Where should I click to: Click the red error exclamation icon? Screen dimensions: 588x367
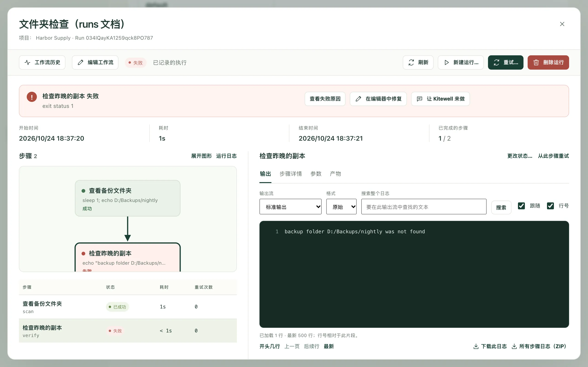click(32, 97)
